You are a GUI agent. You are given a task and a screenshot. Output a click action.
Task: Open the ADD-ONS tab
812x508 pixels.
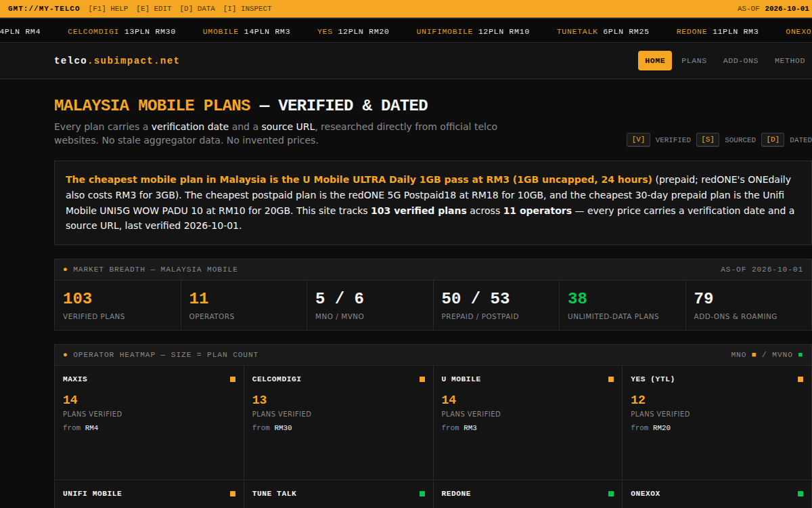[x=741, y=60]
